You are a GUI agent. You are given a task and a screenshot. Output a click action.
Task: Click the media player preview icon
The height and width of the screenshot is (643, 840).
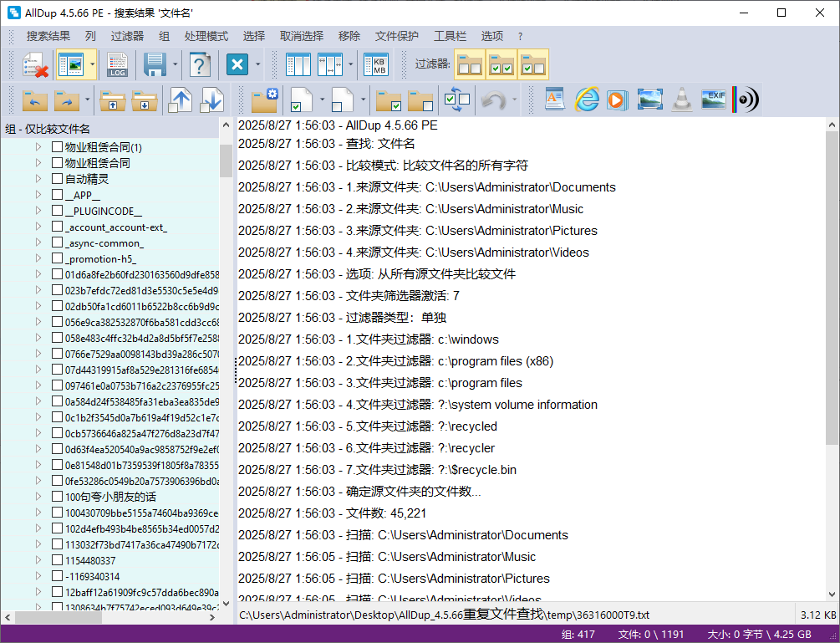pos(618,99)
